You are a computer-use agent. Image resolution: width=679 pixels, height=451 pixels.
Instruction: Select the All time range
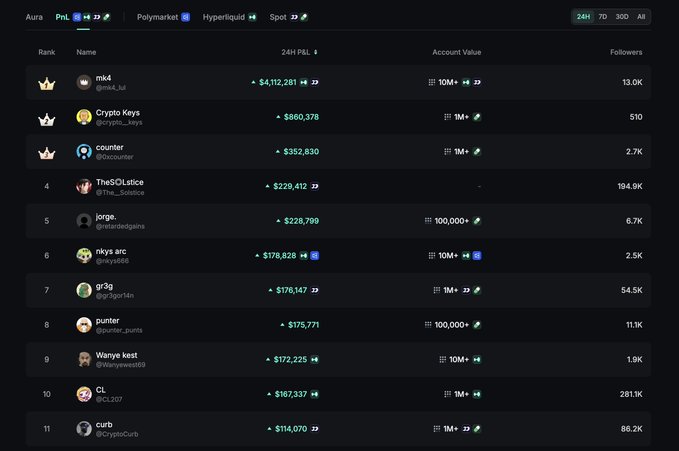coord(641,17)
